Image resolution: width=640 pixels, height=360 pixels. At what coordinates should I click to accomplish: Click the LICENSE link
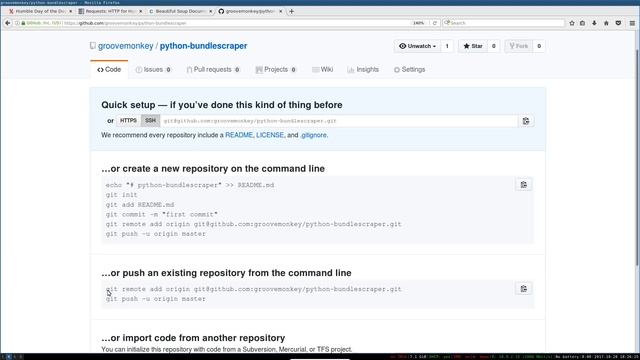pyautogui.click(x=270, y=135)
